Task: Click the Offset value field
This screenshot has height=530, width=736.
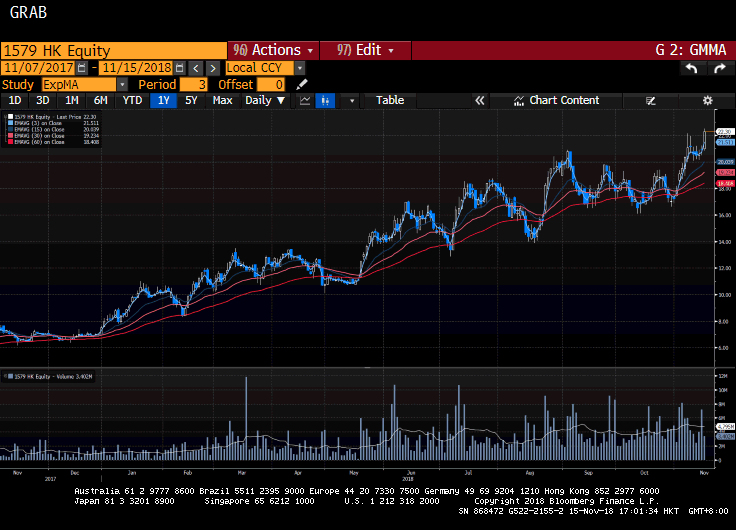Action: [271, 84]
